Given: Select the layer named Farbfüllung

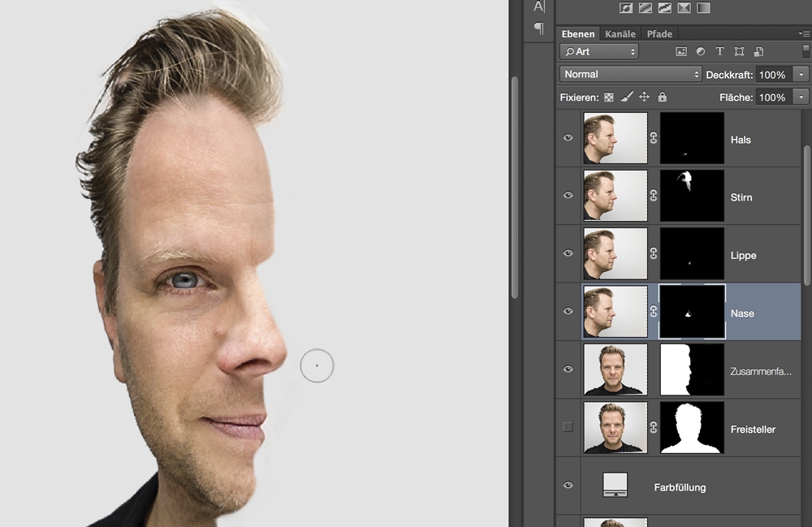Looking at the screenshot, I should (x=680, y=487).
